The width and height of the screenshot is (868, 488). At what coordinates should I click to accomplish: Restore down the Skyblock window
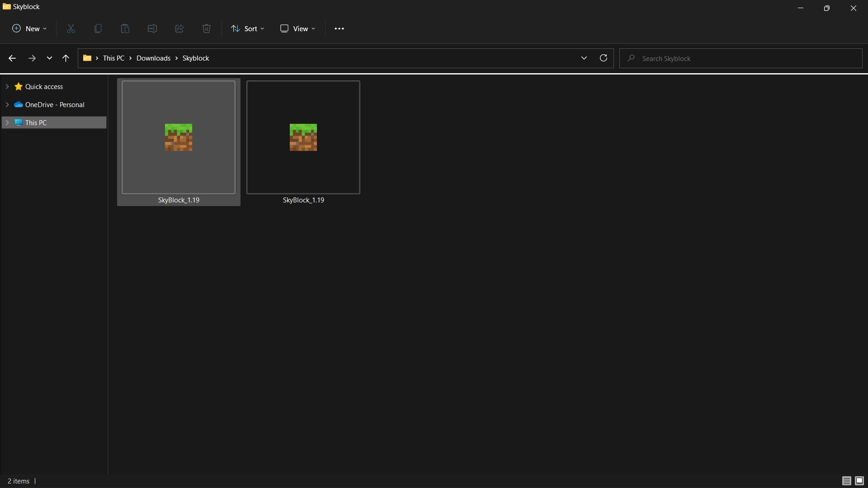click(x=827, y=8)
